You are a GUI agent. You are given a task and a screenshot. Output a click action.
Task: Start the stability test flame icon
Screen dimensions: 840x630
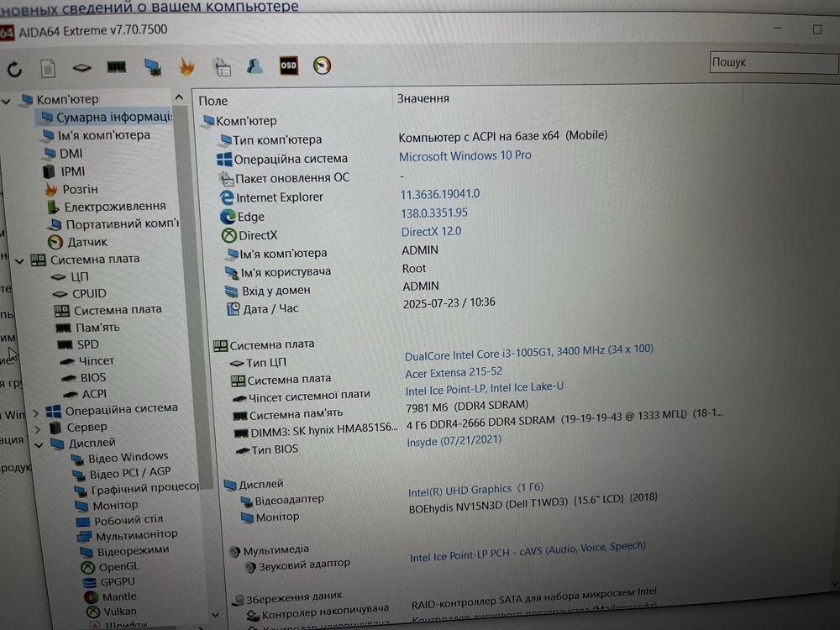click(186, 66)
